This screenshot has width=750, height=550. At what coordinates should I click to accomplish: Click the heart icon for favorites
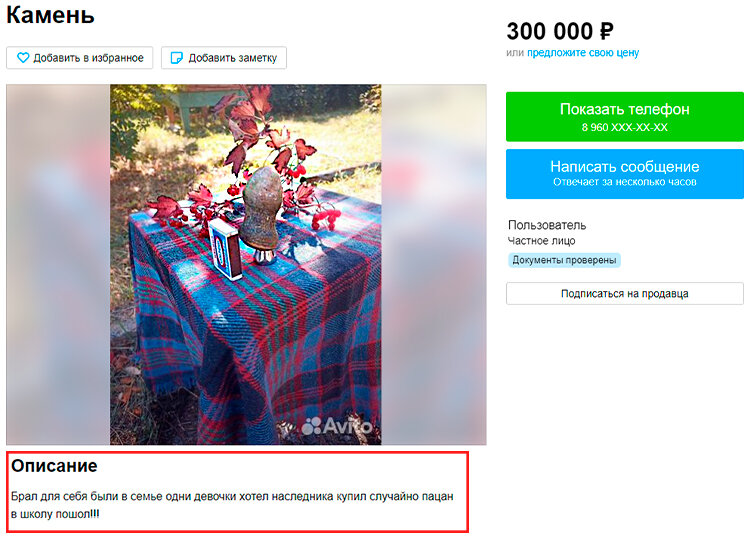(x=23, y=58)
